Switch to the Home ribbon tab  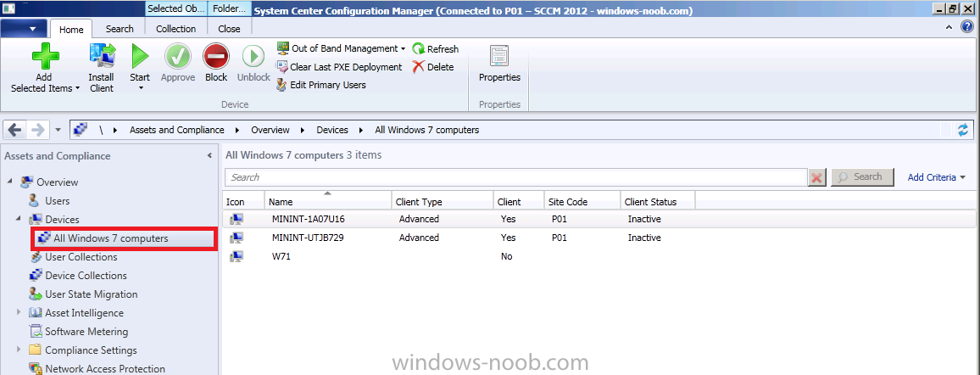(x=71, y=29)
